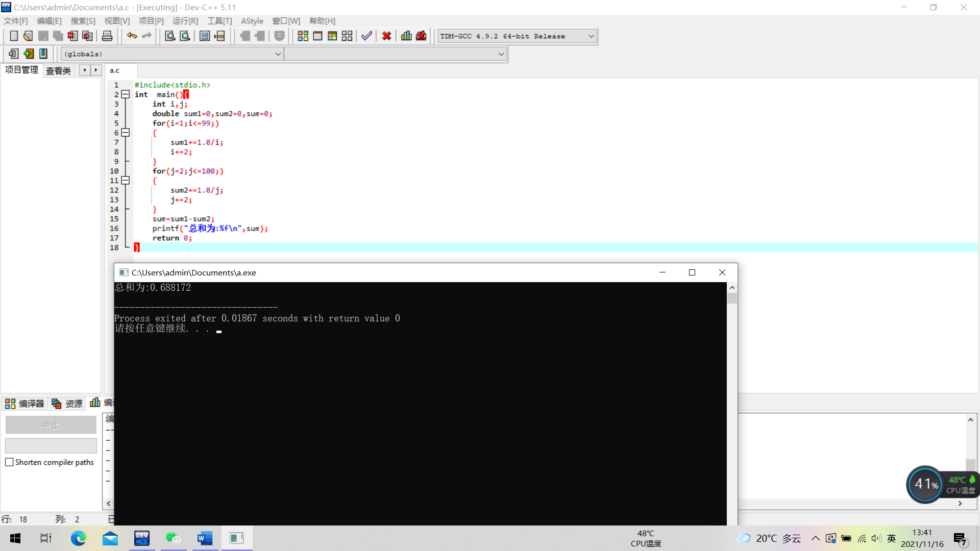Collapse the for loop fold on line 11
The height and width of the screenshot is (551, 980).
tap(126, 181)
